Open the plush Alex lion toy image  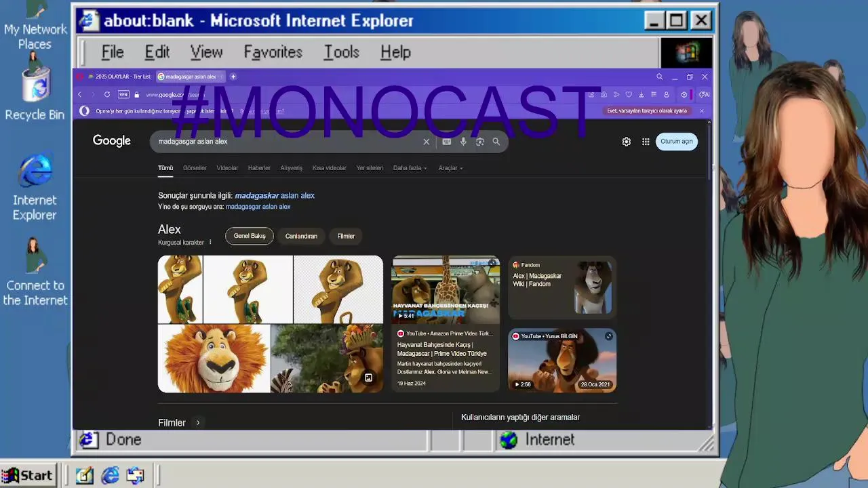[214, 359]
